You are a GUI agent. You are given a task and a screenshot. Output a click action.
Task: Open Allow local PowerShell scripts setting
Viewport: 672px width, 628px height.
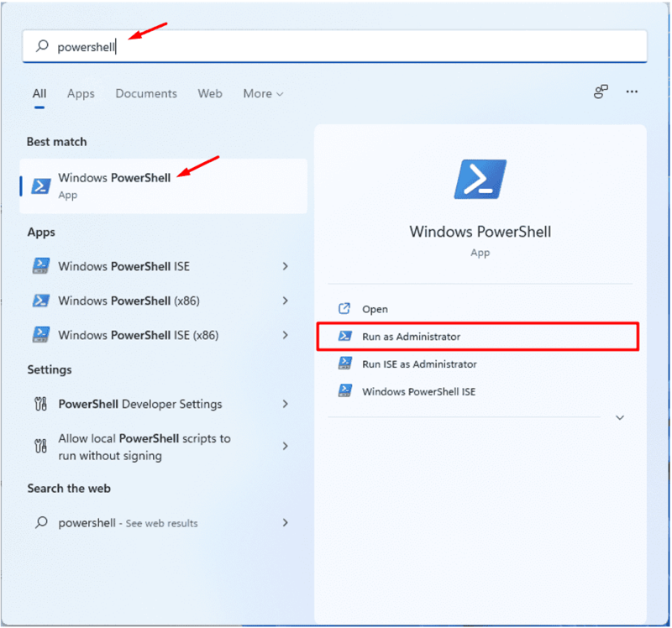163,447
